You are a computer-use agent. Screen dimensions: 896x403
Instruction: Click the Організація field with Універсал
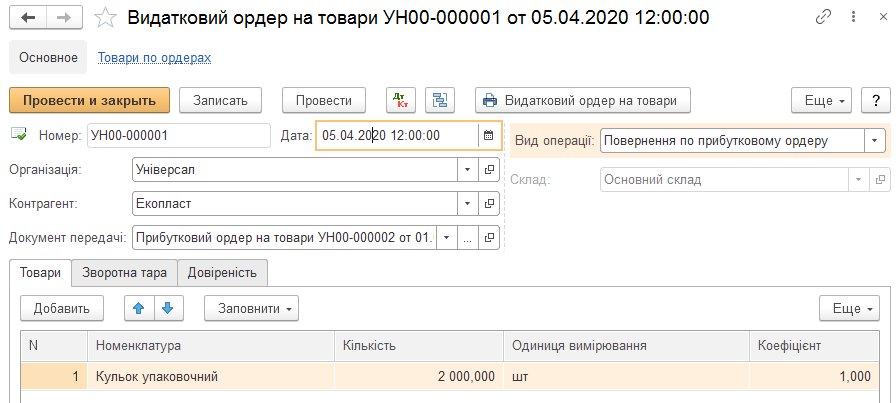click(295, 170)
